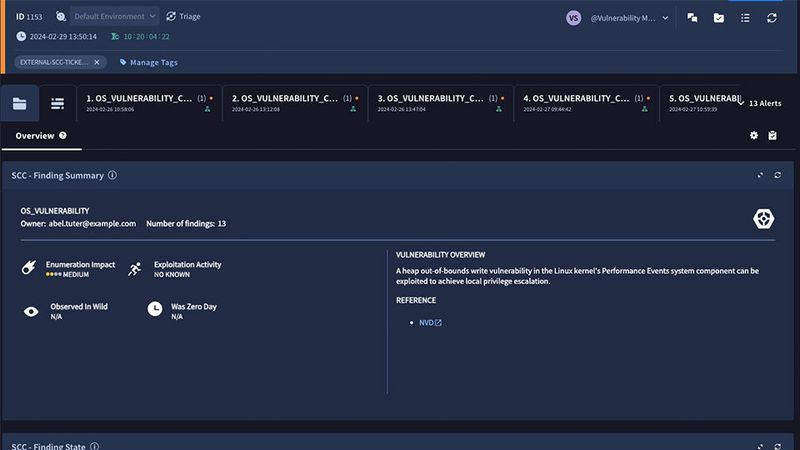
Task: Remove the EXTERNAL-SCC-TICKE... tag
Action: pyautogui.click(x=97, y=62)
